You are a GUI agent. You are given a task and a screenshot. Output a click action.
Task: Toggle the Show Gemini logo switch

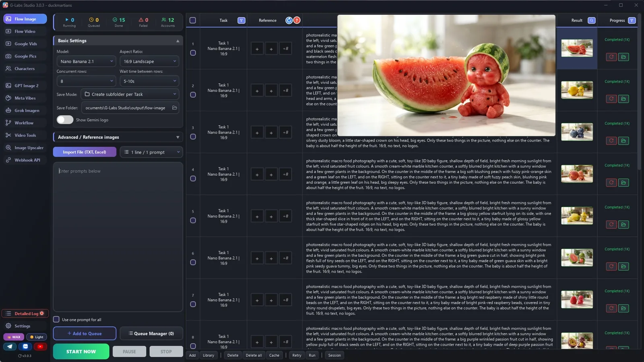[65, 120]
